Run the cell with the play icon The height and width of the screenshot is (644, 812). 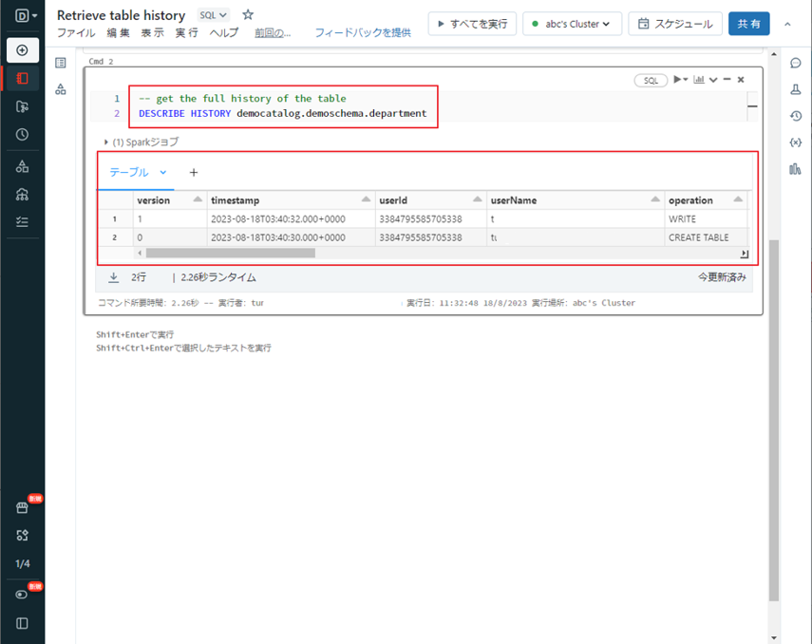(677, 79)
